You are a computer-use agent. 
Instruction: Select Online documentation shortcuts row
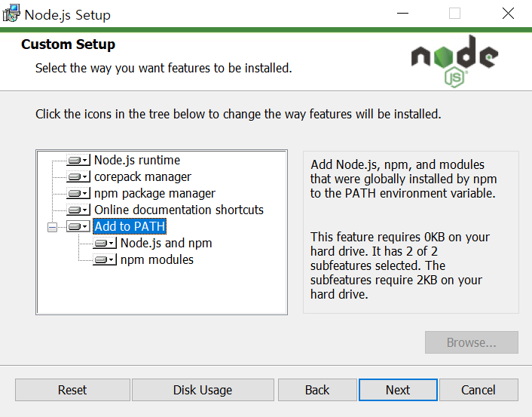179,210
